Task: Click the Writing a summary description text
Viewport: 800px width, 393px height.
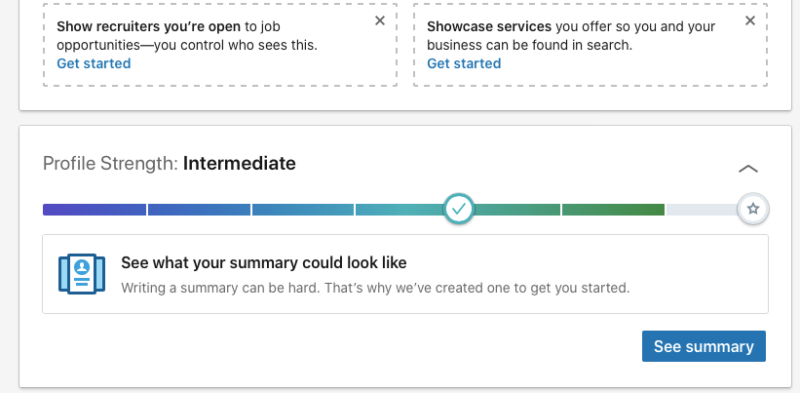Action: click(x=375, y=288)
